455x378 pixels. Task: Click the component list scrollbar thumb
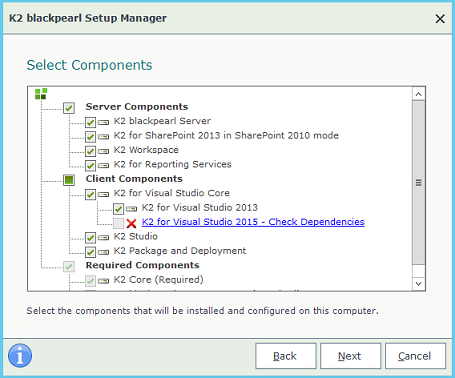pyautogui.click(x=419, y=183)
